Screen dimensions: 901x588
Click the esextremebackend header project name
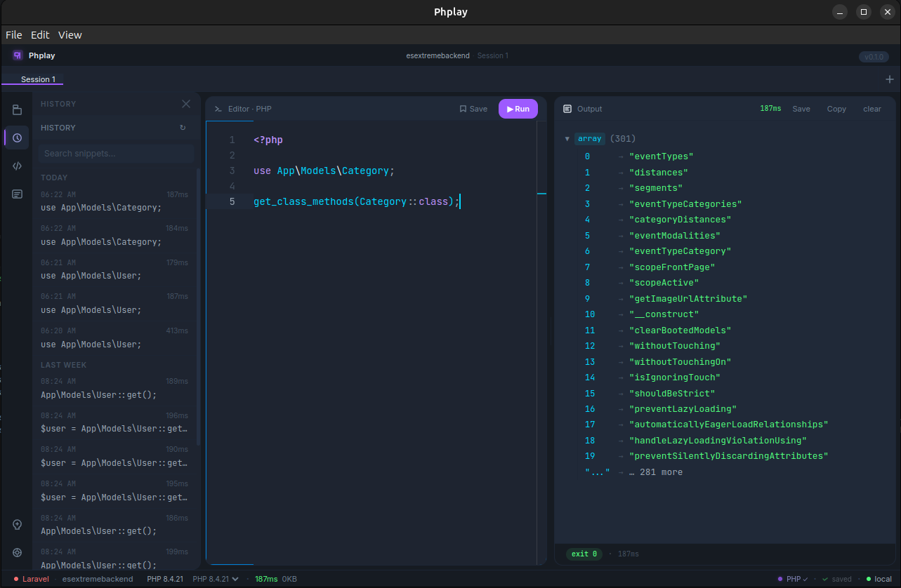click(438, 55)
